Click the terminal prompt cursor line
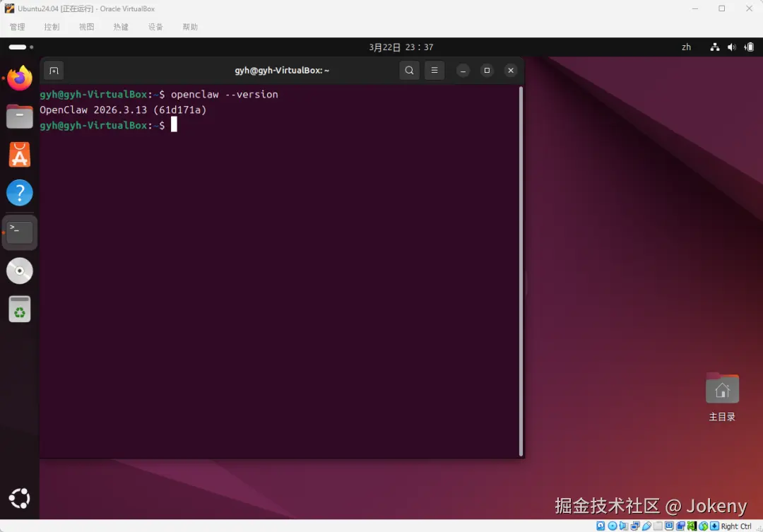This screenshot has height=532, width=763. pyautogui.click(x=109, y=125)
